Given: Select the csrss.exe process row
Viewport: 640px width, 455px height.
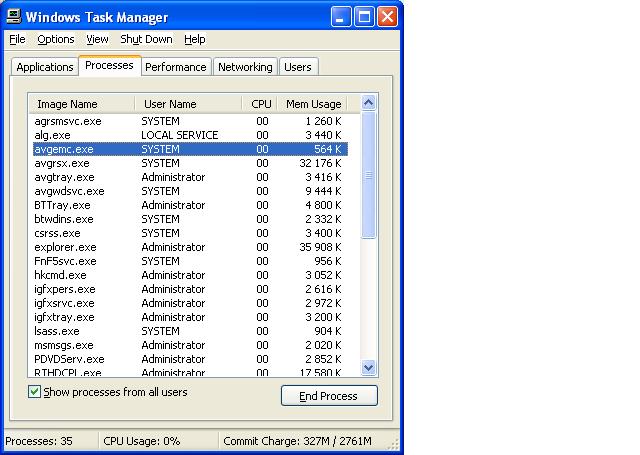Looking at the screenshot, I should click(190, 233).
